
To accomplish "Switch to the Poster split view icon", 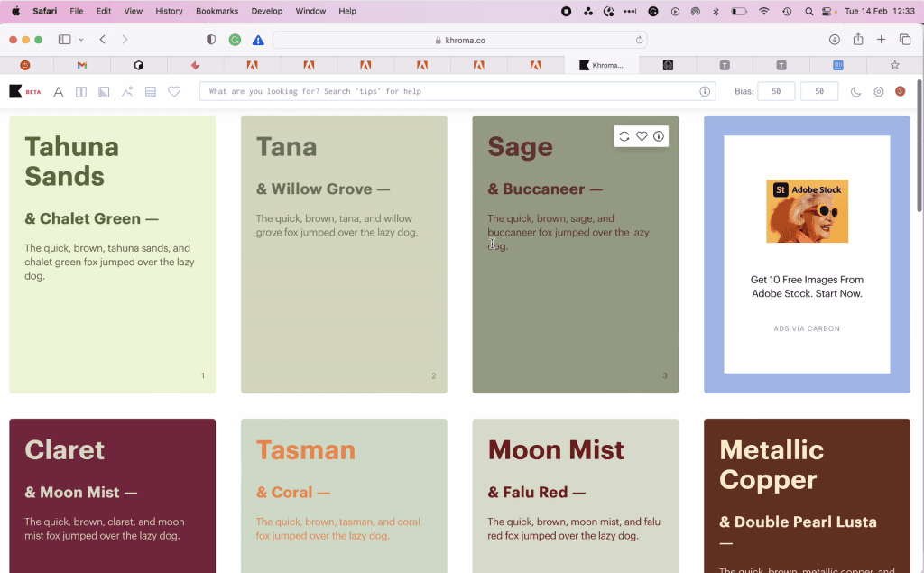I will point(81,92).
